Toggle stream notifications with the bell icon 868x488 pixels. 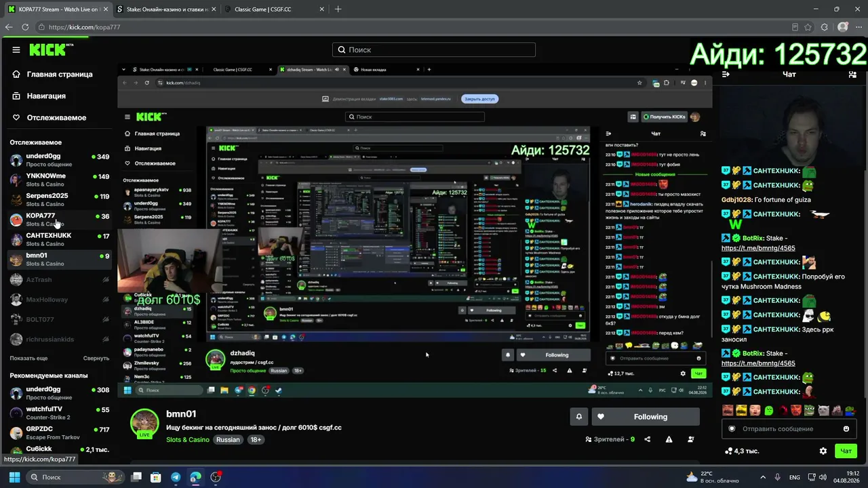(x=578, y=417)
